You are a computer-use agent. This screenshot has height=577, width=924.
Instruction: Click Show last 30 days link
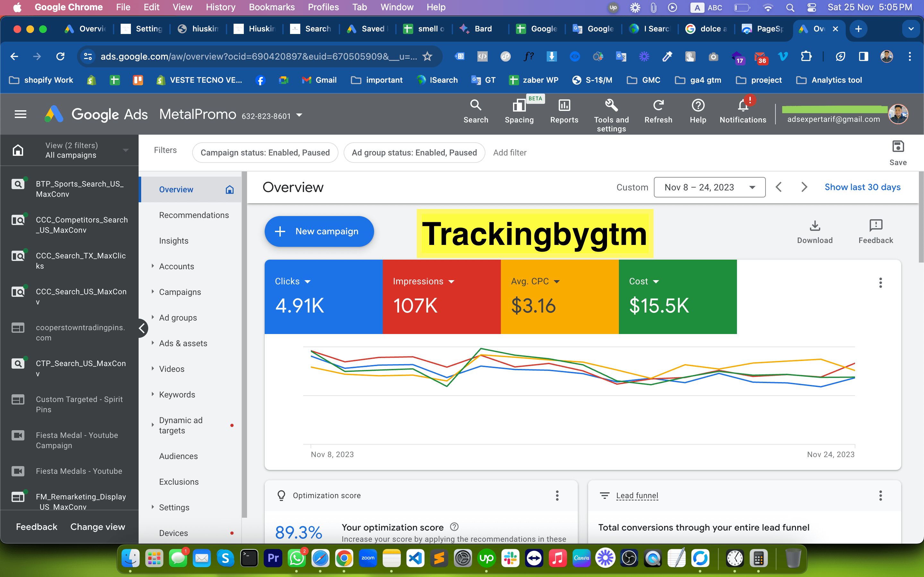pyautogui.click(x=863, y=187)
